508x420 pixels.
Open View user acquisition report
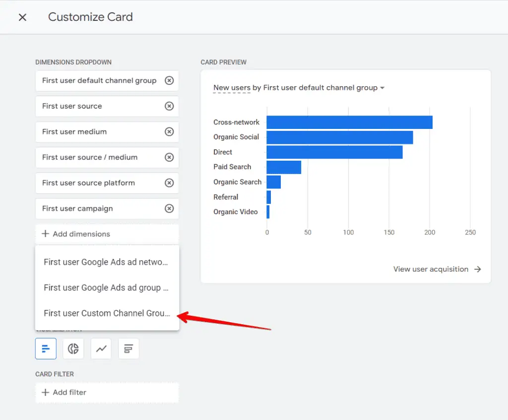[x=437, y=269]
